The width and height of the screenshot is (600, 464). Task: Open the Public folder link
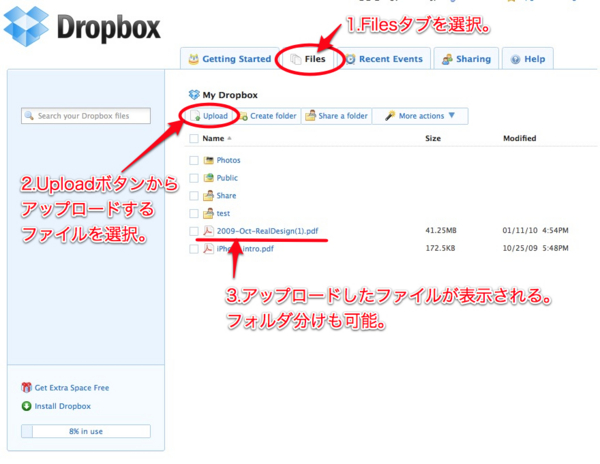[x=227, y=178]
